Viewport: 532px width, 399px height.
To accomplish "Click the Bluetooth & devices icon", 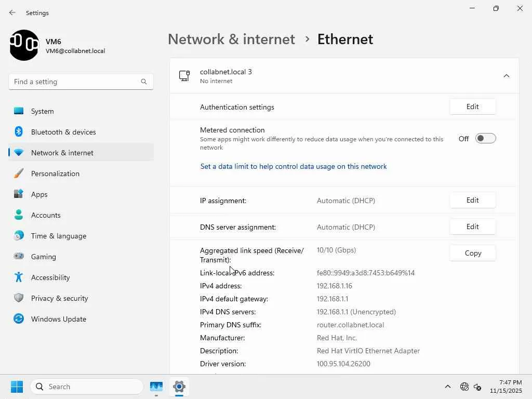I will coord(19,132).
